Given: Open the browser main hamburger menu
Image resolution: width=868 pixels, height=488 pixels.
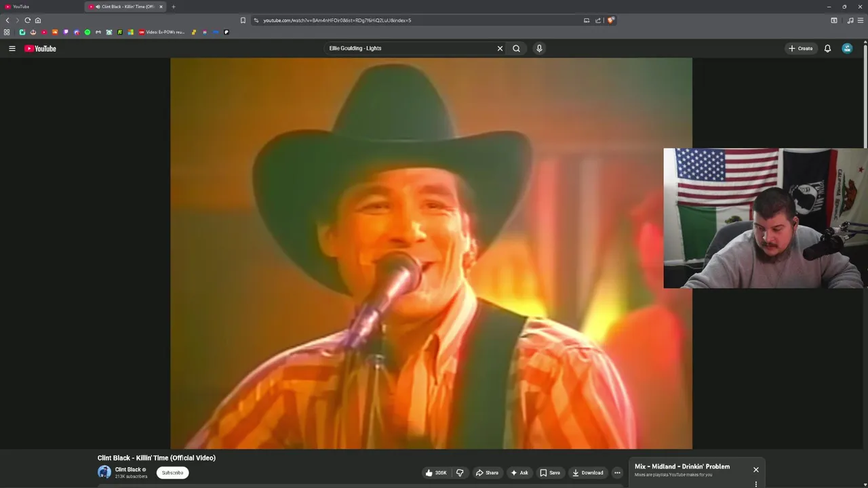Looking at the screenshot, I should click(861, 20).
